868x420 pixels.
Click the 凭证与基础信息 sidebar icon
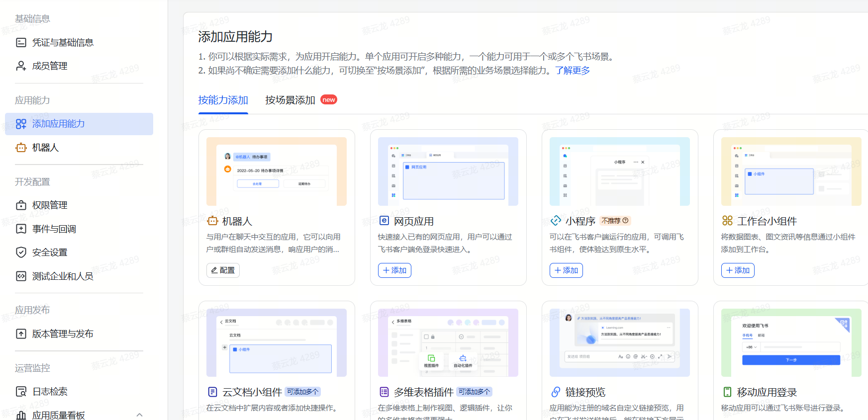pos(21,43)
